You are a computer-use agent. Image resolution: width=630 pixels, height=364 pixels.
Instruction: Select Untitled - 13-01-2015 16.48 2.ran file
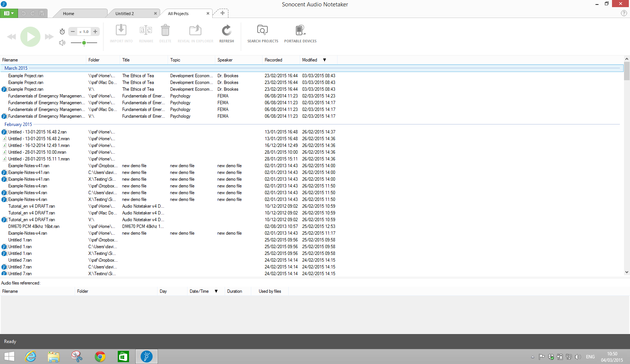(169, 132)
